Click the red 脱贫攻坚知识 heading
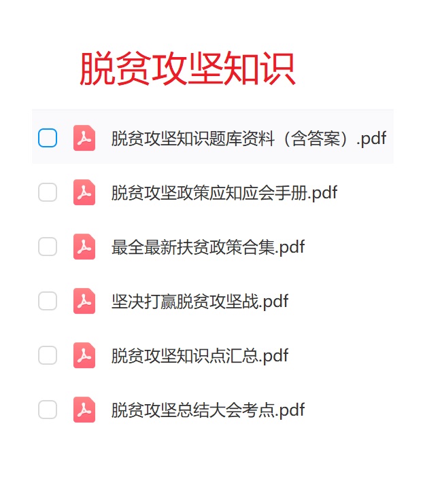Image resolution: width=442 pixels, height=504 pixels. coord(188,69)
